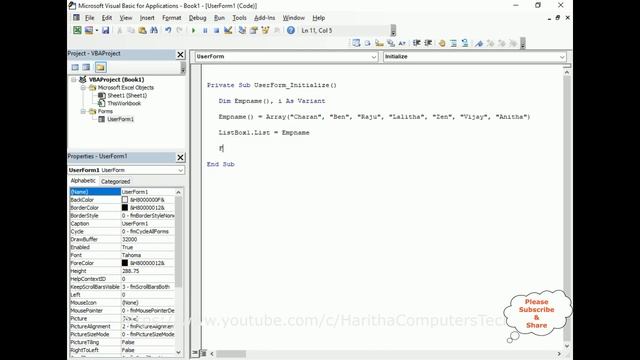Click the BorderColor black swatch
Viewport: 640px width, 360px height.
pyautogui.click(x=125, y=207)
